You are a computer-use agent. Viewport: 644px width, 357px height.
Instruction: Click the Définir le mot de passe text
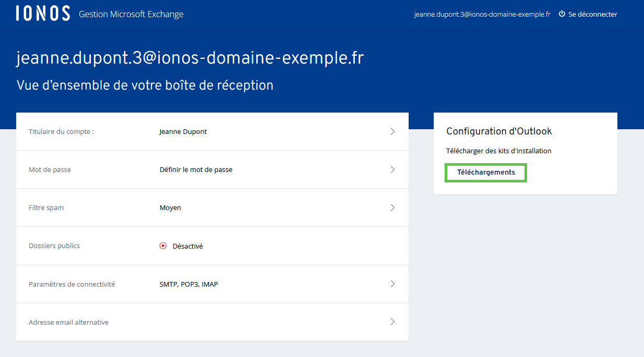[196, 170]
